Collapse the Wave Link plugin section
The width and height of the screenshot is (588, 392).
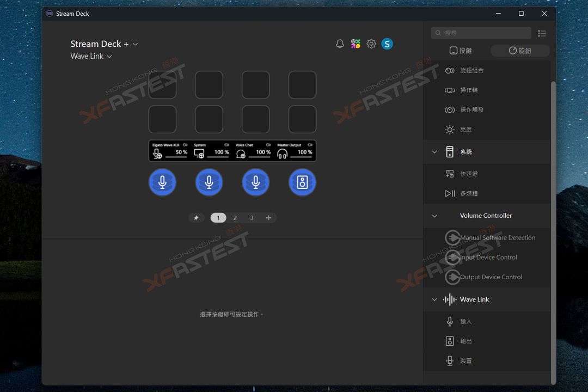click(434, 299)
